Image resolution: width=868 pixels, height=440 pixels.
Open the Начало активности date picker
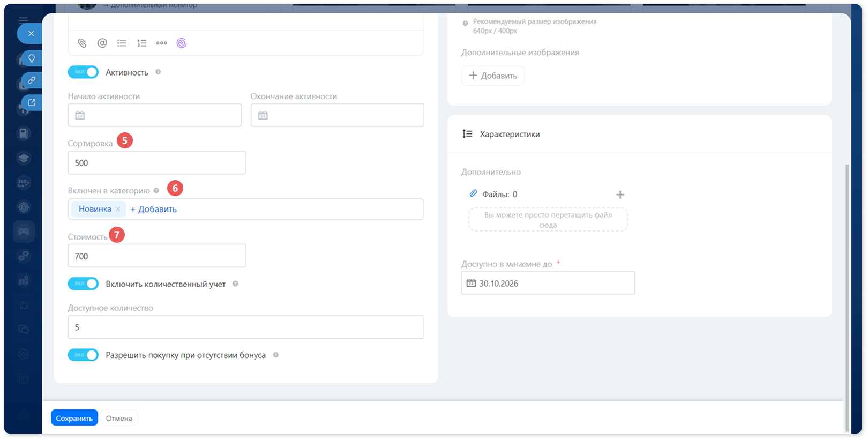[x=154, y=115]
